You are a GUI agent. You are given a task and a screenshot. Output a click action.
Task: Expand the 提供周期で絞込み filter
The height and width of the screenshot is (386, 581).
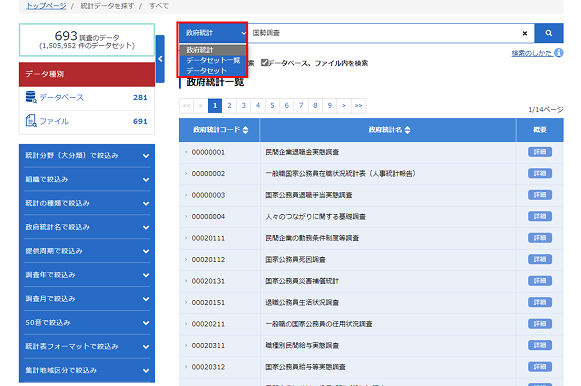[87, 251]
